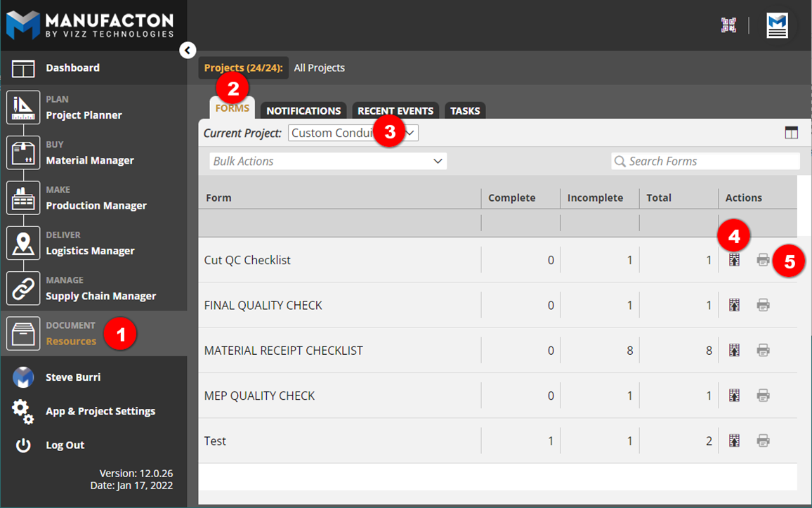Click print icon for Test form

[x=763, y=441]
